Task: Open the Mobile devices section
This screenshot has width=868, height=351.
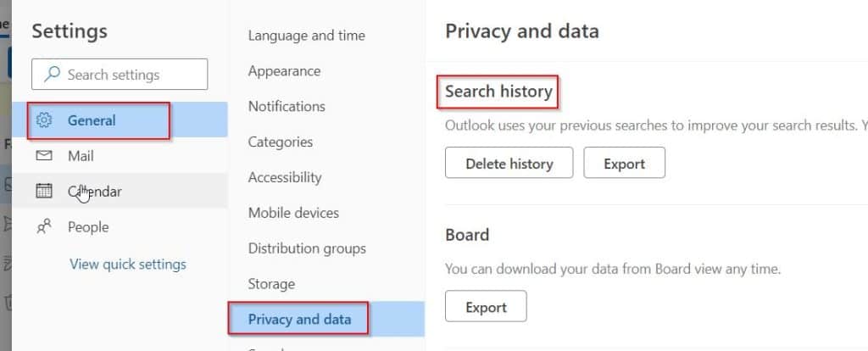Action: 293,213
